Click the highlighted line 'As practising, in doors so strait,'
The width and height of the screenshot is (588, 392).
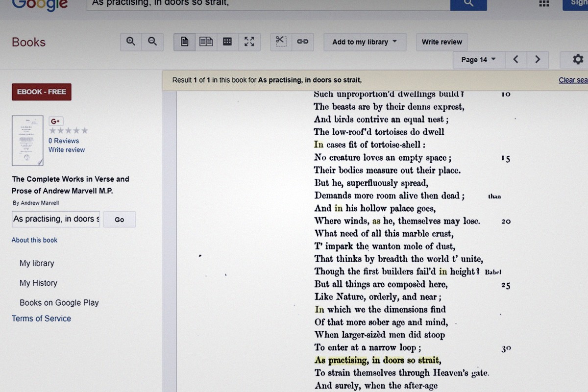coord(378,361)
